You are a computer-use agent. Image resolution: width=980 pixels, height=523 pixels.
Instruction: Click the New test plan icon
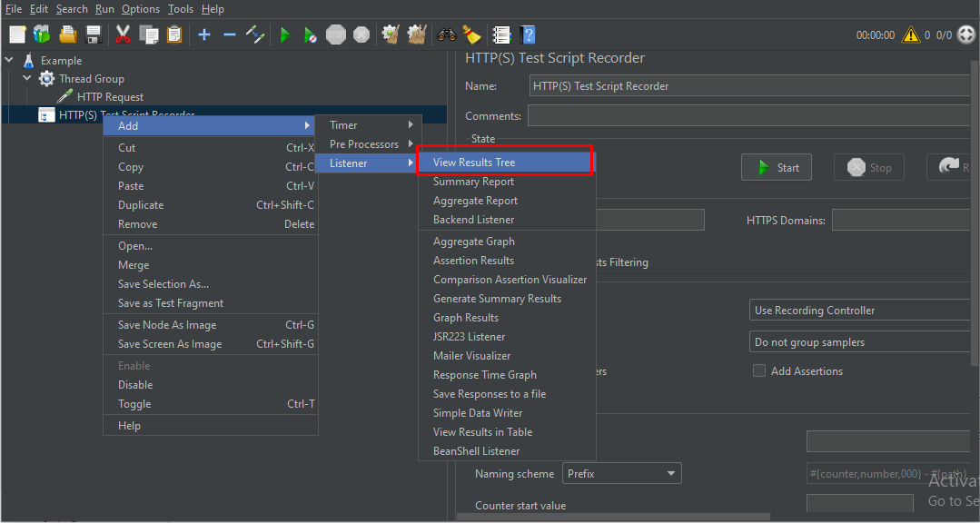[x=17, y=35]
